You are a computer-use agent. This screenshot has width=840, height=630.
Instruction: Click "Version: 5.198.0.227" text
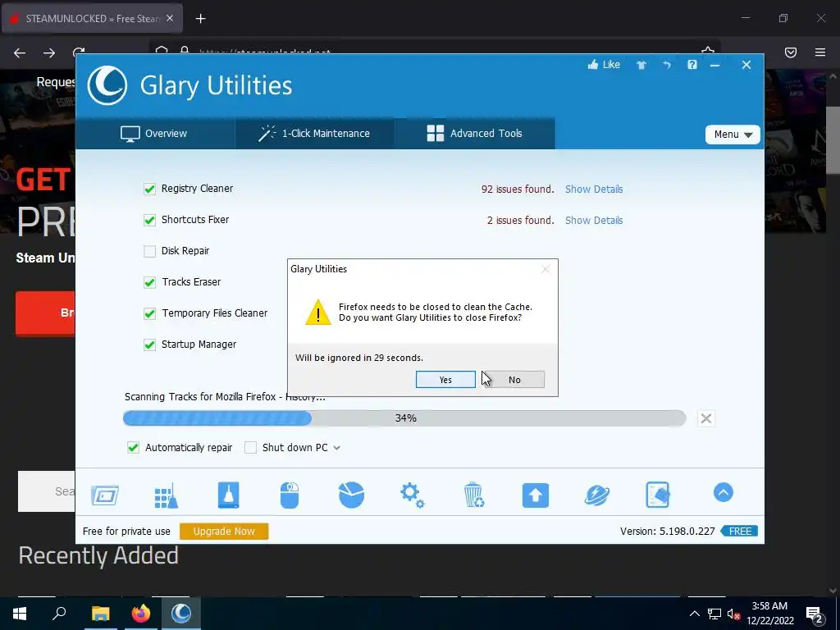pos(667,531)
